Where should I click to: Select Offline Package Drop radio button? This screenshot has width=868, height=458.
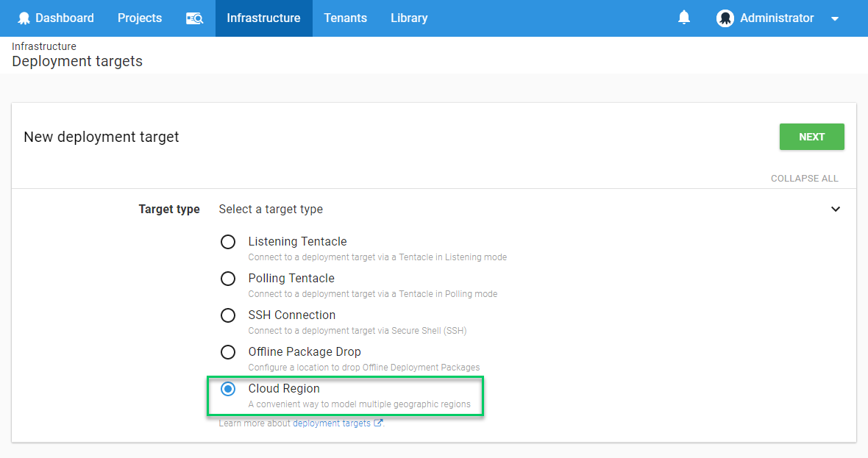pyautogui.click(x=228, y=352)
